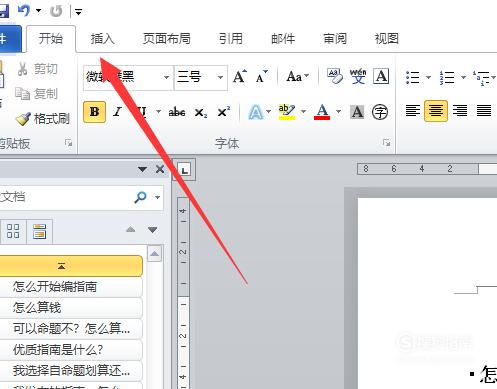Viewport: 497px width, 389px height.
Task: Click the Numbering list icon
Action: tap(447, 77)
